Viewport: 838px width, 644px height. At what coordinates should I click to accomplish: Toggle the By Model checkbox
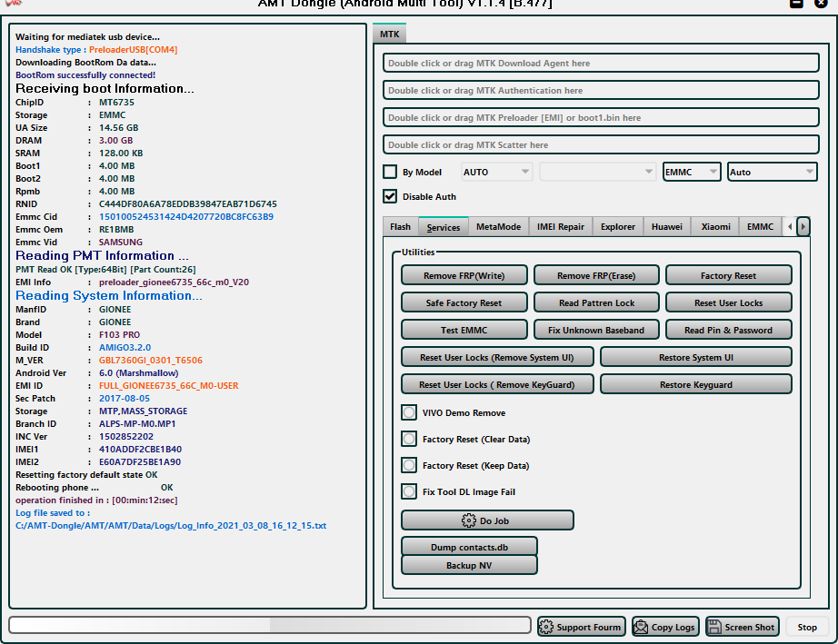pyautogui.click(x=390, y=172)
